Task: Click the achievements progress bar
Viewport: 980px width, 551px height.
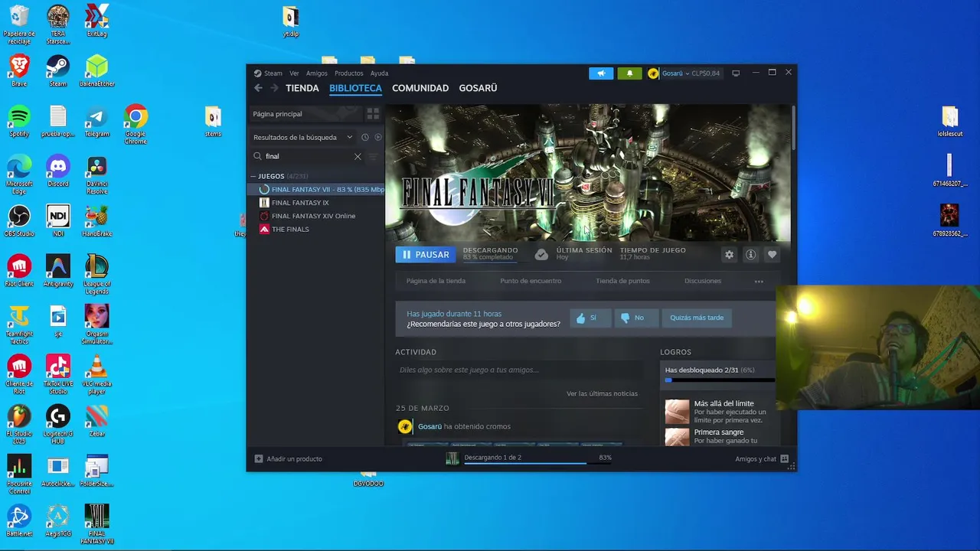Action: click(x=719, y=380)
